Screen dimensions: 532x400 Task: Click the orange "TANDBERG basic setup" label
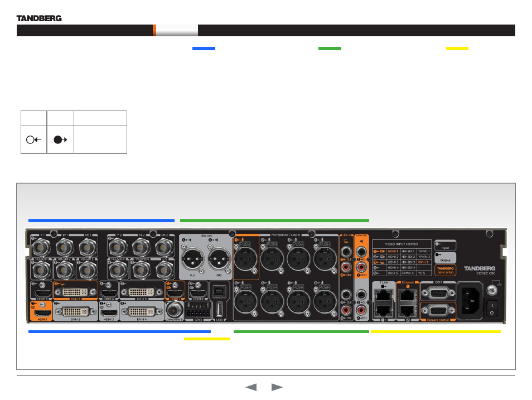pos(445,270)
